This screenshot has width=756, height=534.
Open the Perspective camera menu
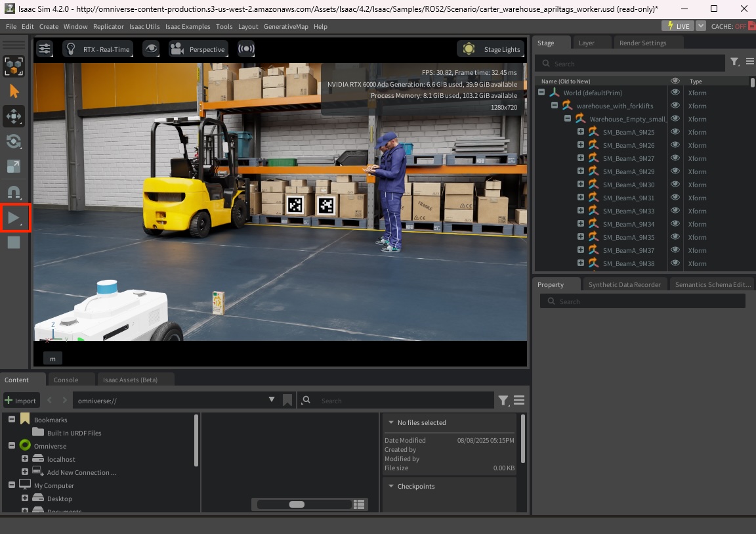pos(198,49)
